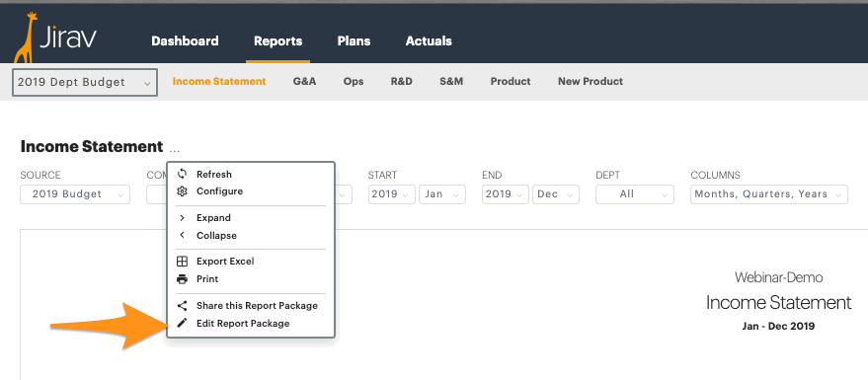
Task: Click the COLUMNS filter label
Action: click(715, 175)
